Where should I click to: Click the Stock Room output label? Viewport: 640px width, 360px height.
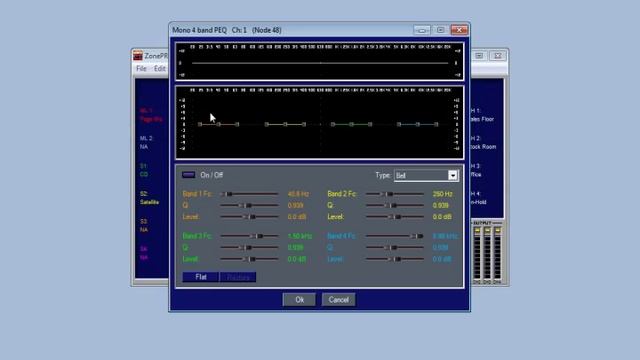click(x=483, y=147)
